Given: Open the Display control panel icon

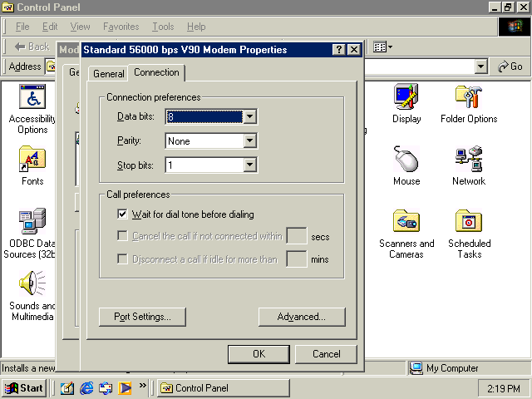Looking at the screenshot, I should click(x=406, y=96).
